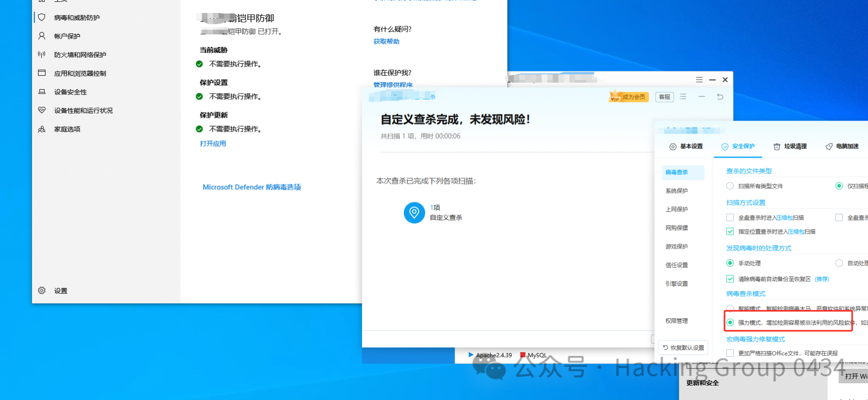This screenshot has height=400, width=868.
Task: Click the 电脑加速 rocket icon
Action: (x=829, y=147)
